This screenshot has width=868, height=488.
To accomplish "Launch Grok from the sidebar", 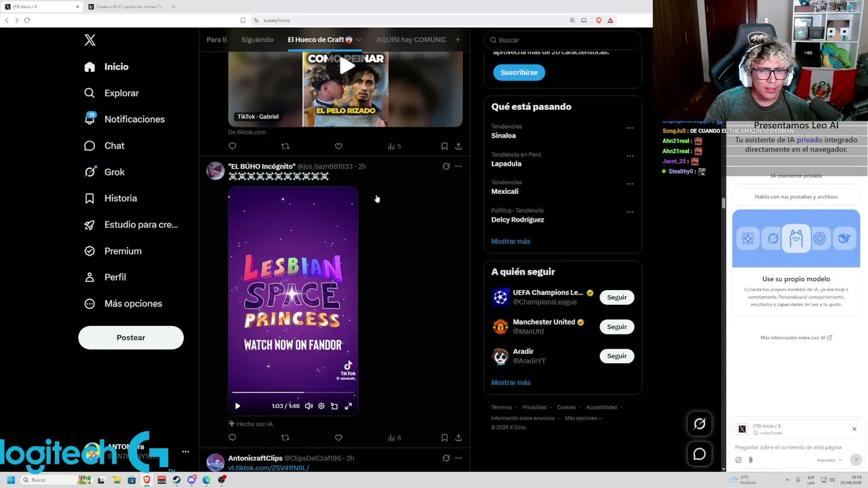I will click(x=104, y=172).
